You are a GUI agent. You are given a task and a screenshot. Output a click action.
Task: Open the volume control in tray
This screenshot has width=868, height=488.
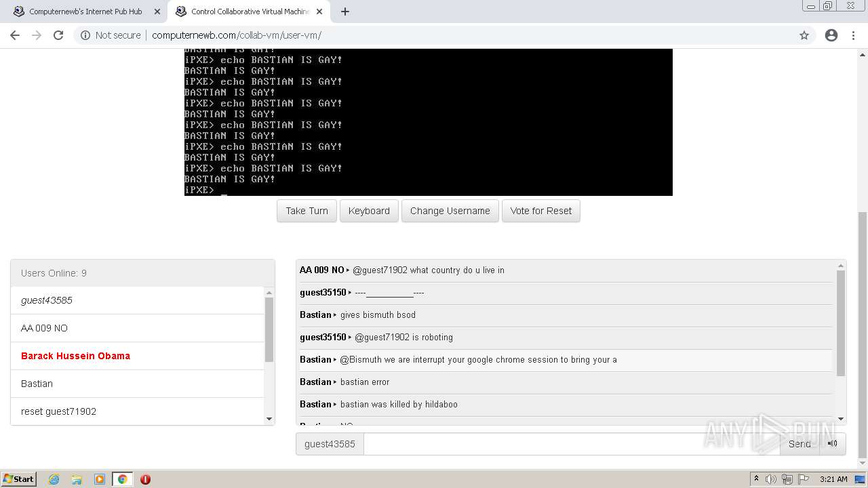(x=771, y=479)
